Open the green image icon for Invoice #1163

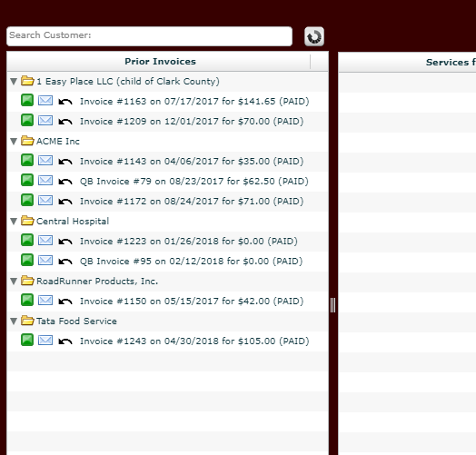27,100
